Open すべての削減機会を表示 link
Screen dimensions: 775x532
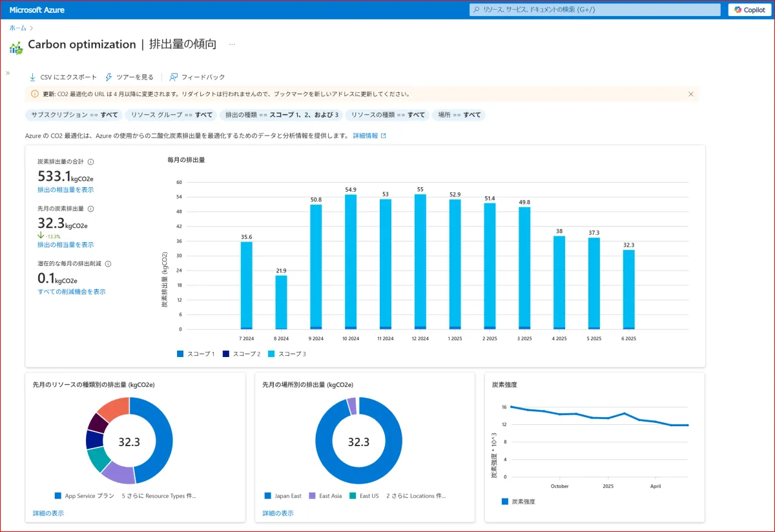(72, 292)
